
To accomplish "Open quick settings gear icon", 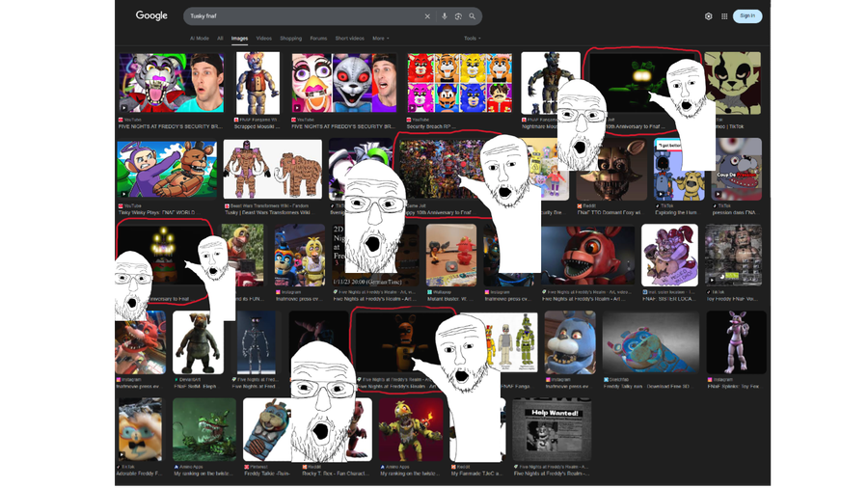I will [708, 16].
